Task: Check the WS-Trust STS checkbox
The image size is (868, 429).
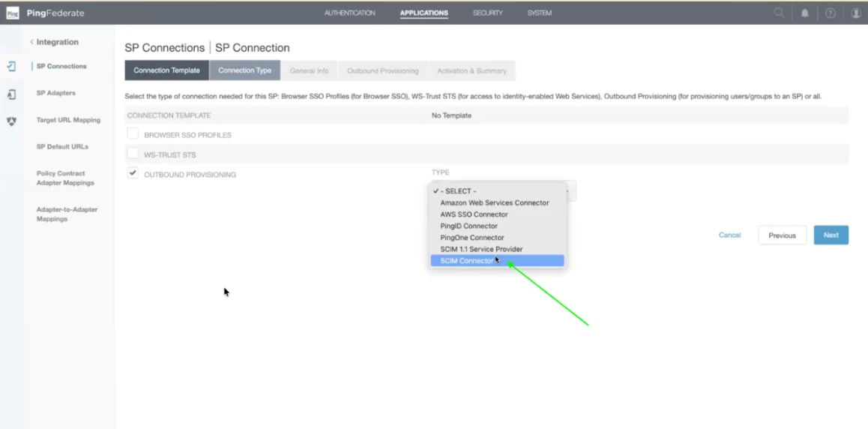Action: [x=133, y=153]
